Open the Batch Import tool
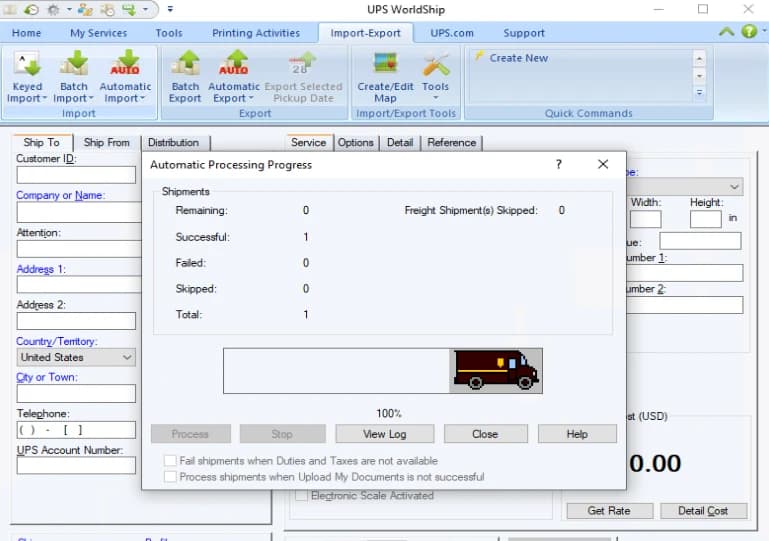The height and width of the screenshot is (541, 769). pos(74,77)
